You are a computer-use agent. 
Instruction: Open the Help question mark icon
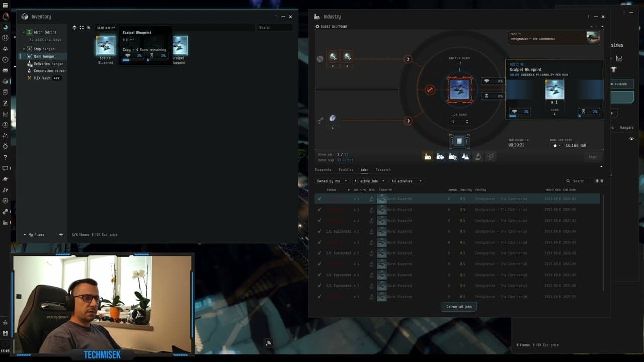(x=6, y=157)
